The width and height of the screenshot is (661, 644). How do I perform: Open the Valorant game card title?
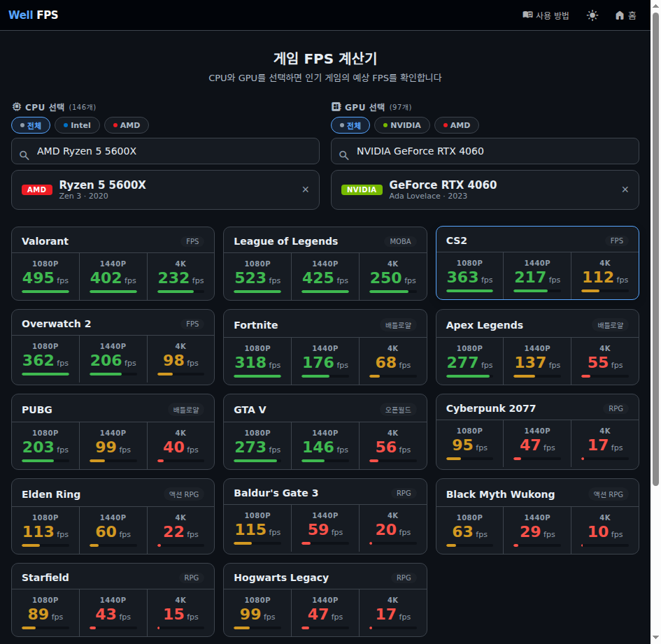point(45,241)
